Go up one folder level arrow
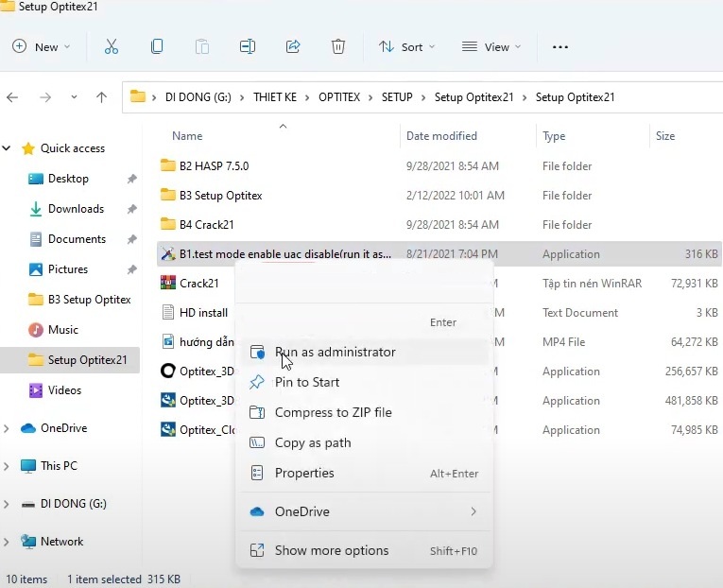Screen dimensions: 723x588 [102, 97]
